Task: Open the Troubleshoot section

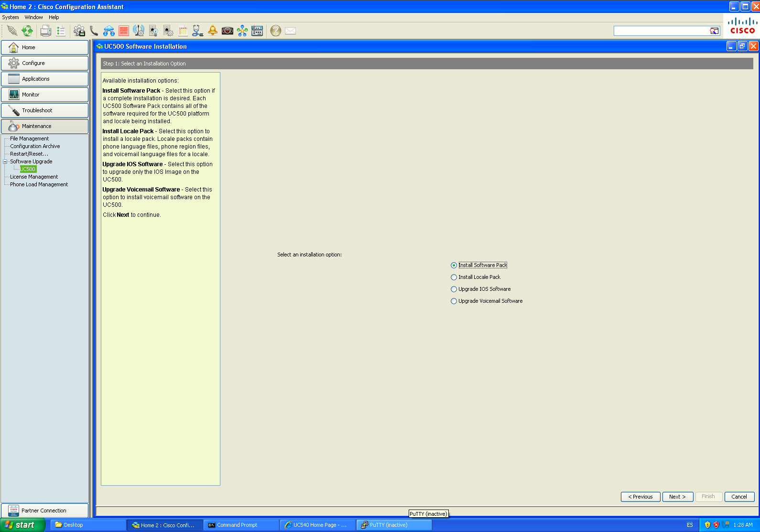Action: pos(45,110)
